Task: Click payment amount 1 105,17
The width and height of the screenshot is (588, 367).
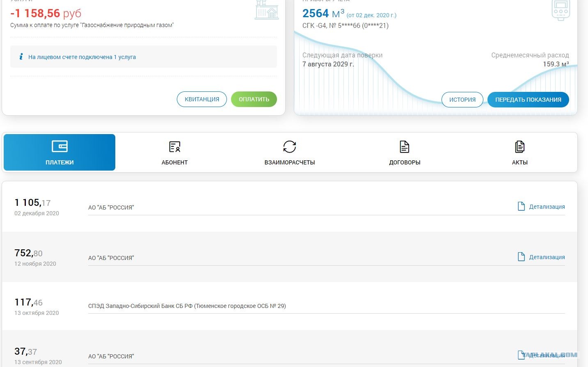Action: (32, 203)
